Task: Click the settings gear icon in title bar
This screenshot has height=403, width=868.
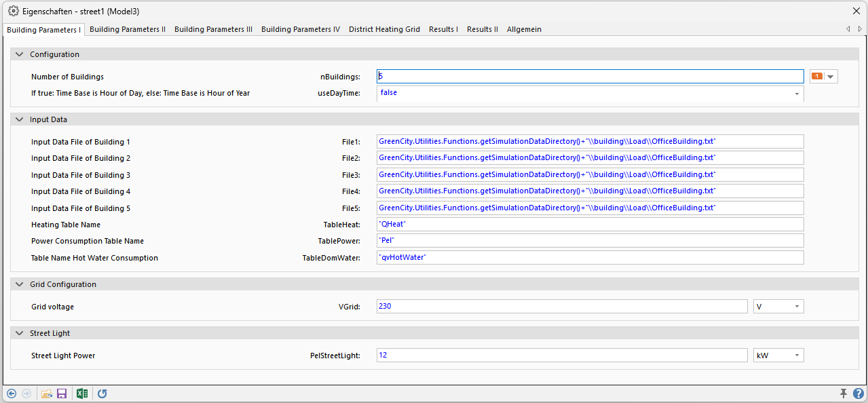Action: click(x=13, y=12)
